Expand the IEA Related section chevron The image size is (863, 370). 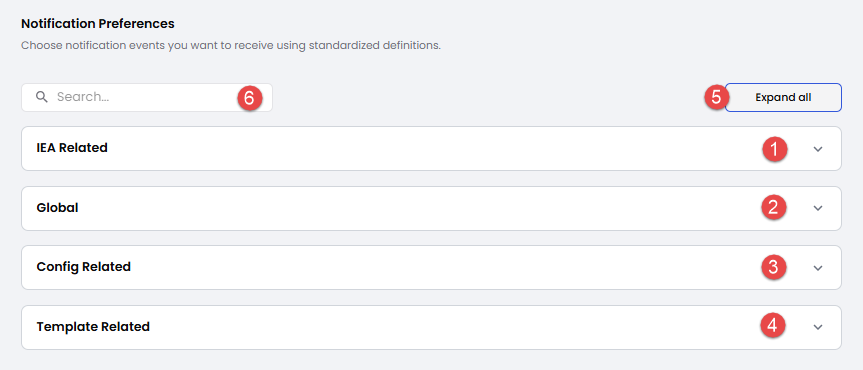pos(818,149)
